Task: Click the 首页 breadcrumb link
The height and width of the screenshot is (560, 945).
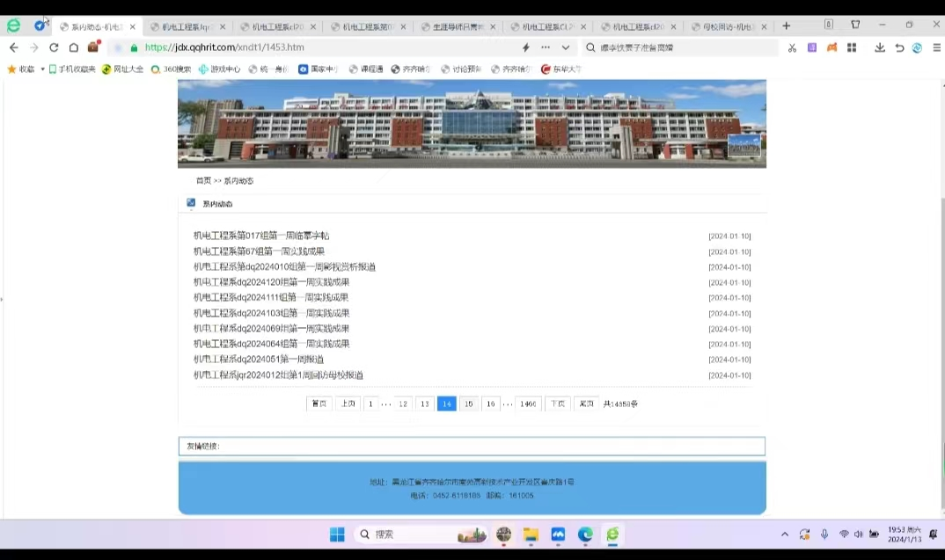Action: click(x=203, y=180)
